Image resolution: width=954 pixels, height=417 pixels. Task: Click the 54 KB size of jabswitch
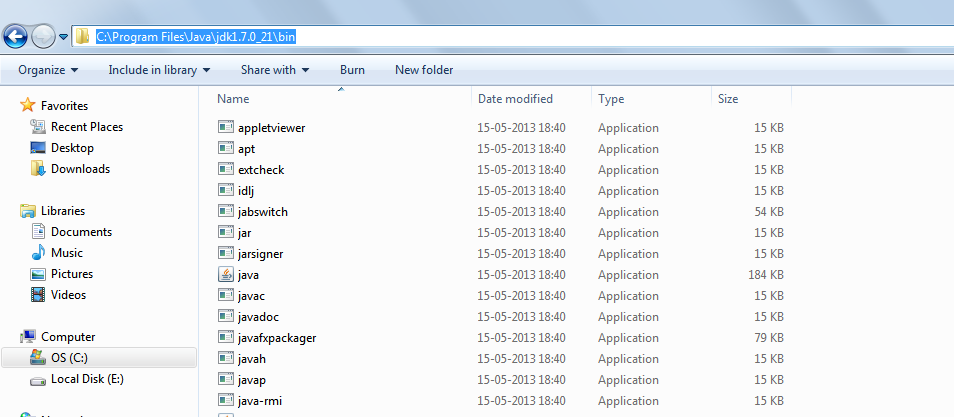768,212
